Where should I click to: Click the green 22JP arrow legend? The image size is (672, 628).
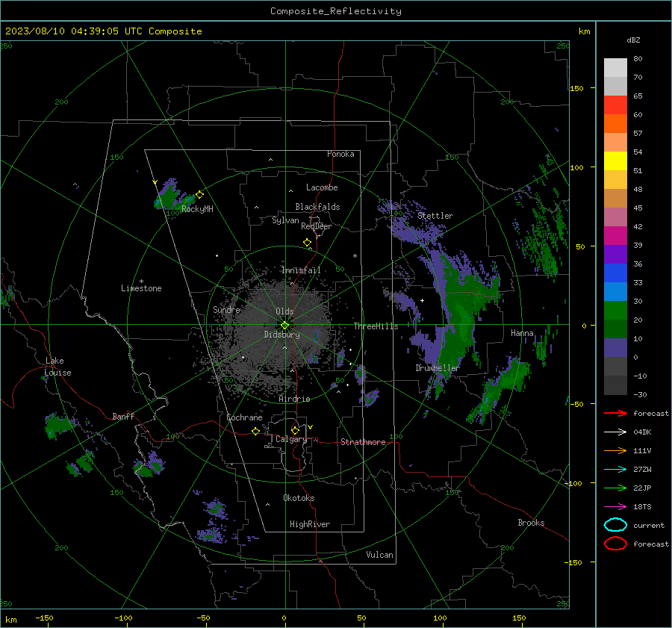(615, 488)
